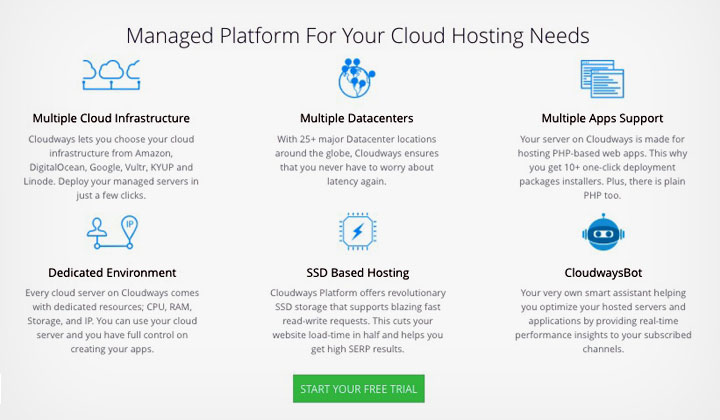The height and width of the screenshot is (420, 720).
Task: Click the paragraph starting "Your server on Cloudways"
Action: click(x=602, y=167)
